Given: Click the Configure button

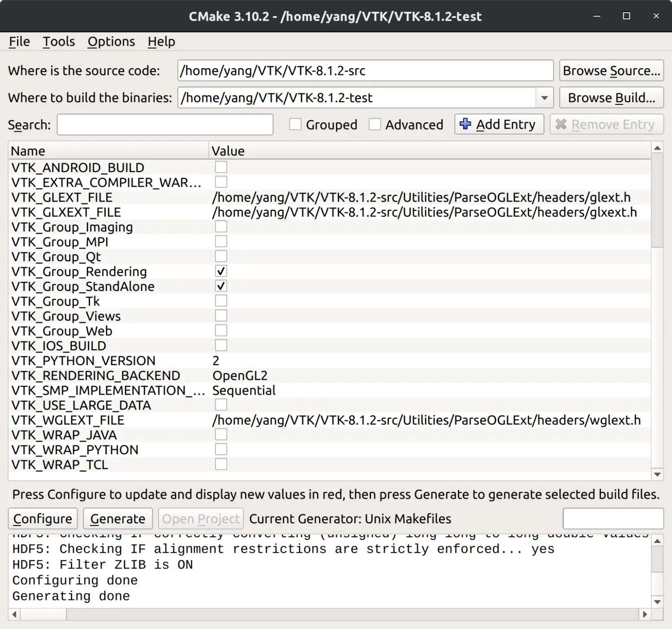Looking at the screenshot, I should click(x=43, y=518).
